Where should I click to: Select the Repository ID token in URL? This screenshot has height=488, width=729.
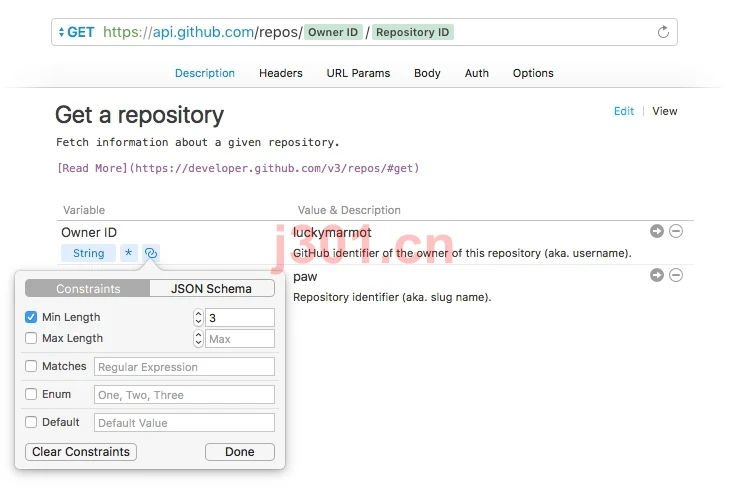(x=412, y=32)
